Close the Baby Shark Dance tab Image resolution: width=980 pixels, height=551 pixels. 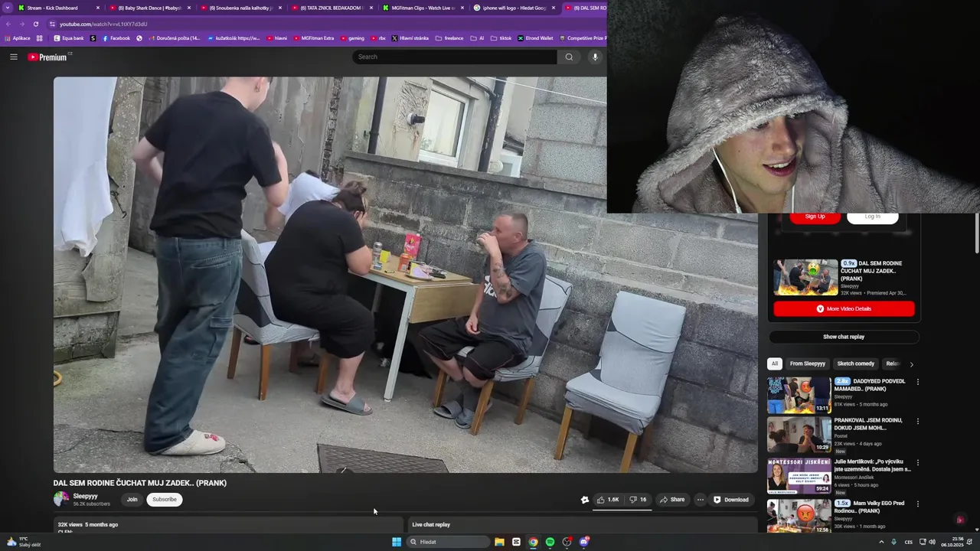[x=189, y=8]
